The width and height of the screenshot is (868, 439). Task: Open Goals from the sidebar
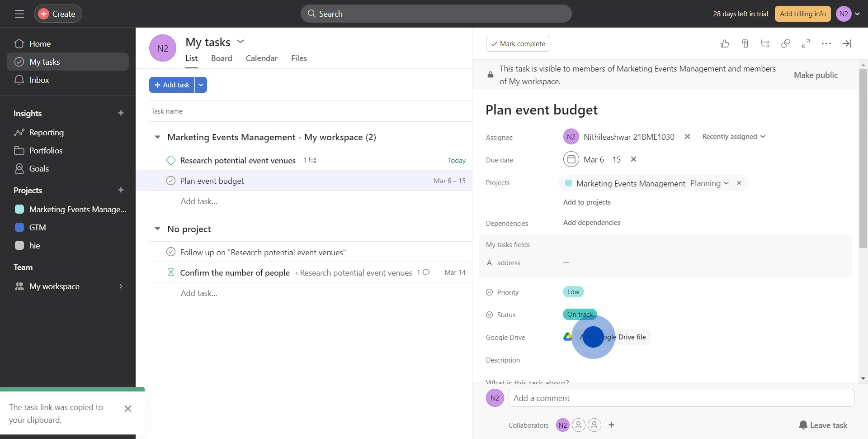pos(39,169)
